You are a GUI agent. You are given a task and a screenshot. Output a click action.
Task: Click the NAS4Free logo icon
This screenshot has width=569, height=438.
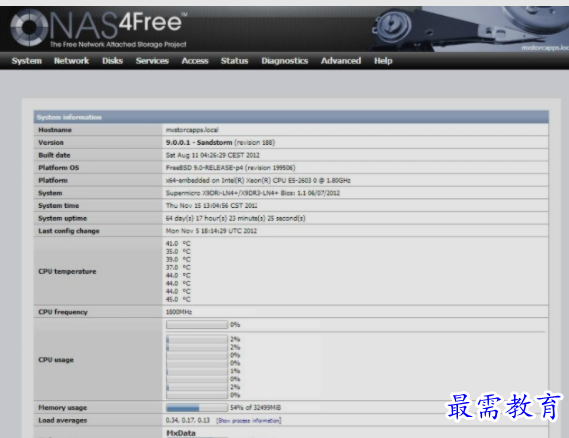coord(29,27)
